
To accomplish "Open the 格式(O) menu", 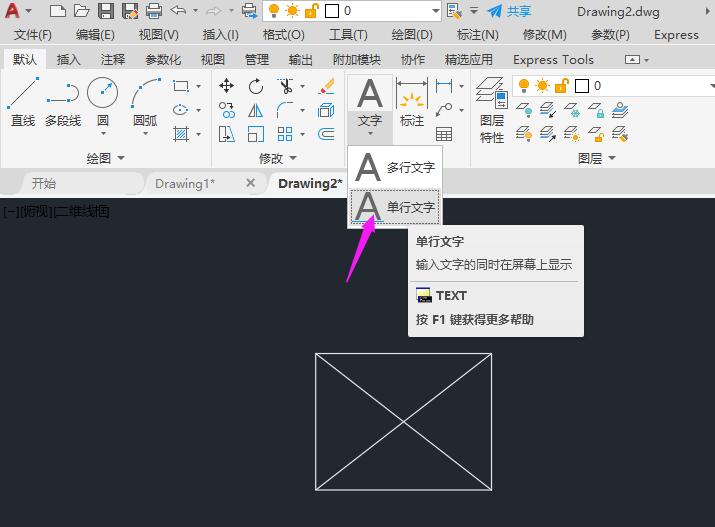I will click(284, 35).
